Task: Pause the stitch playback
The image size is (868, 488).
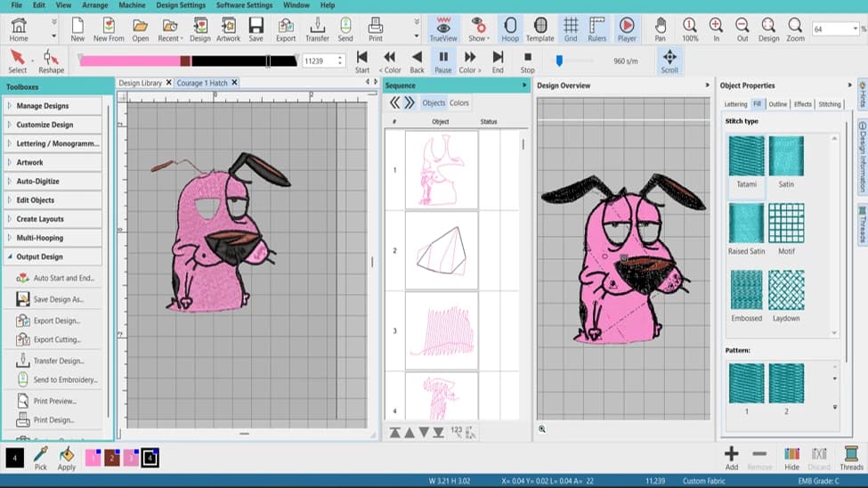Action: 442,61
